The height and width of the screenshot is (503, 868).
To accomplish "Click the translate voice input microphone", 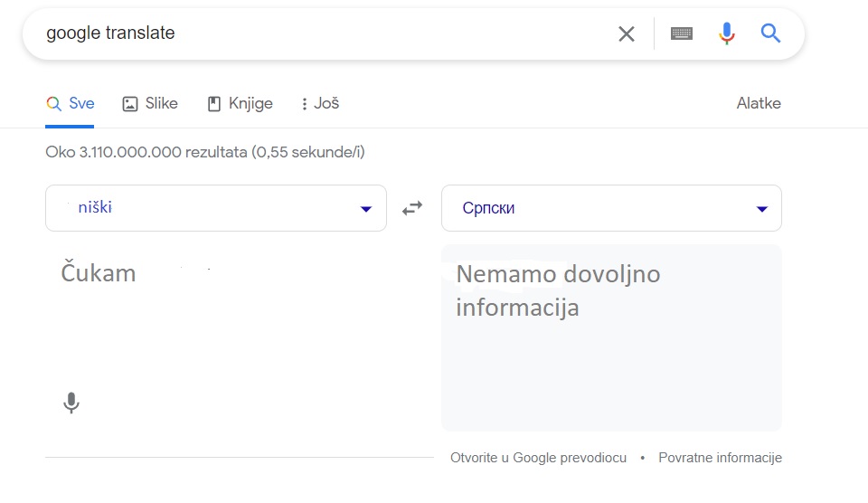I will tap(71, 403).
